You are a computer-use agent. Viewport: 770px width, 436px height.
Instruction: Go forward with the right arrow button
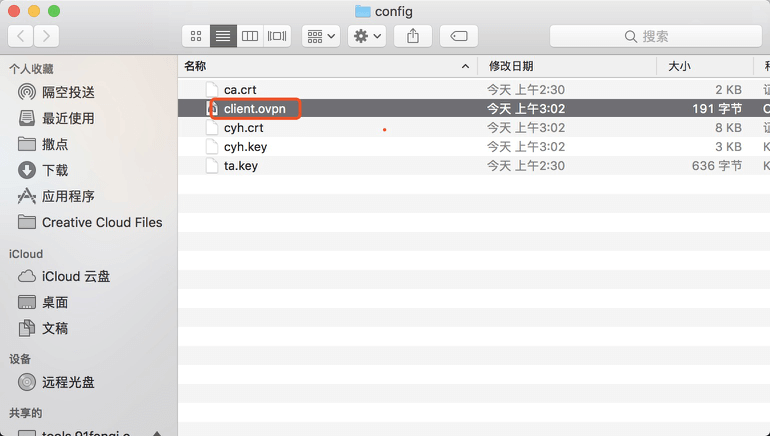(46, 36)
